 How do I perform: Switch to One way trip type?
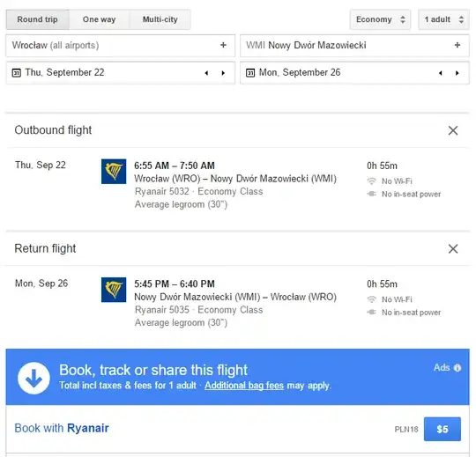[100, 19]
